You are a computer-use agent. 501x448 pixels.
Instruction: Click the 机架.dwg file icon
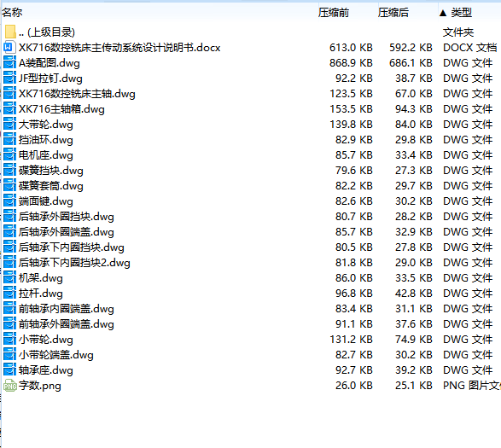click(x=9, y=277)
